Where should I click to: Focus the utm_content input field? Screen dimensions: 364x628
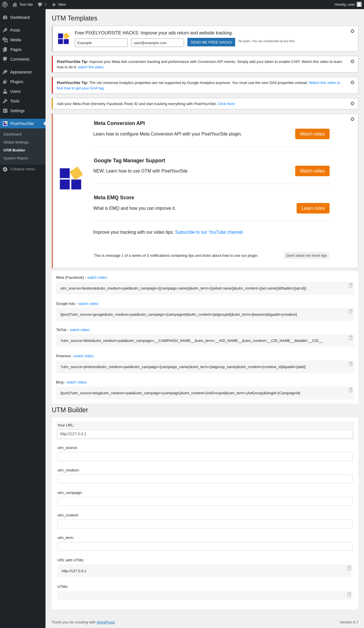click(205, 524)
